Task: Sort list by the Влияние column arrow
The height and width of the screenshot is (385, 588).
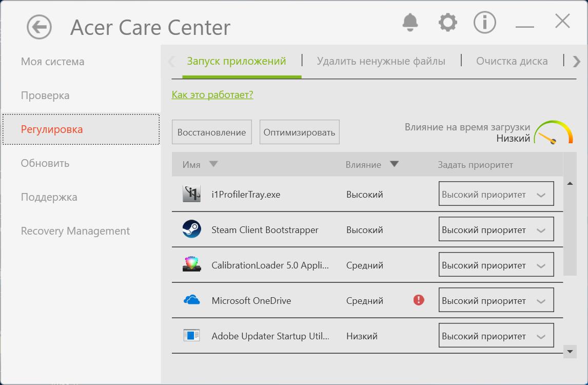Action: [394, 164]
